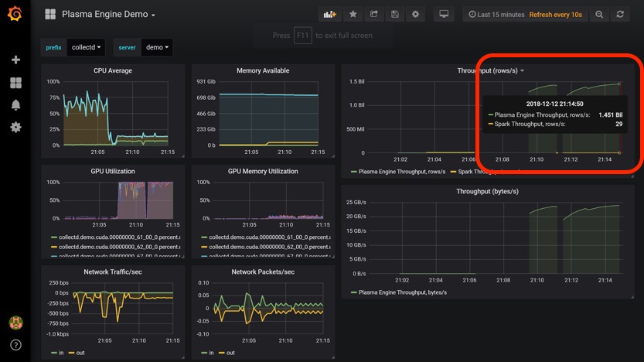Share the dashboard using share icon
644x362 pixels.
pyautogui.click(x=374, y=14)
